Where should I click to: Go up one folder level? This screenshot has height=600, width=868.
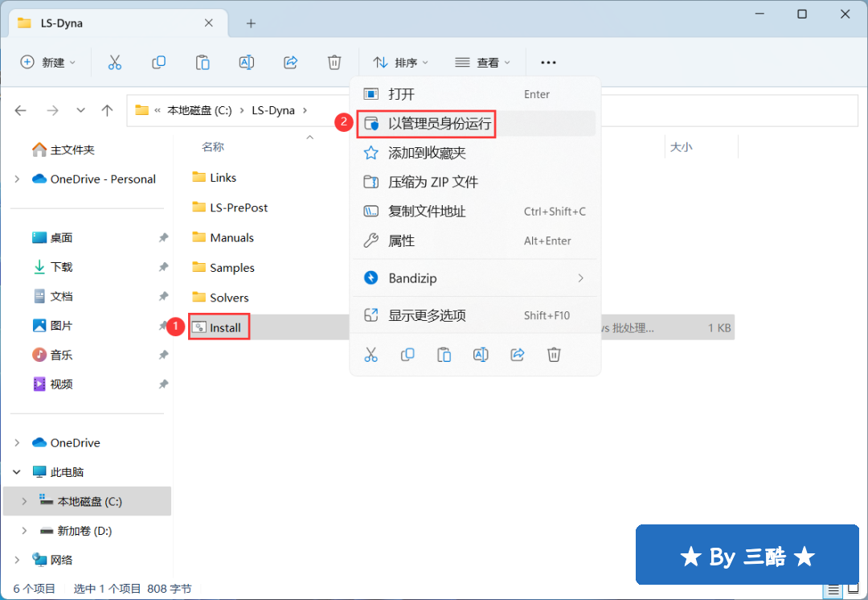pyautogui.click(x=108, y=111)
